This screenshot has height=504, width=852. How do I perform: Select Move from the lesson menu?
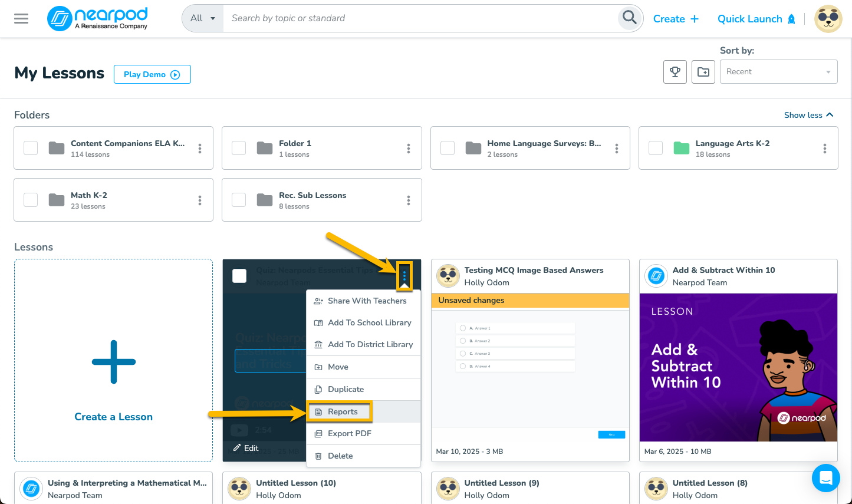363,367
